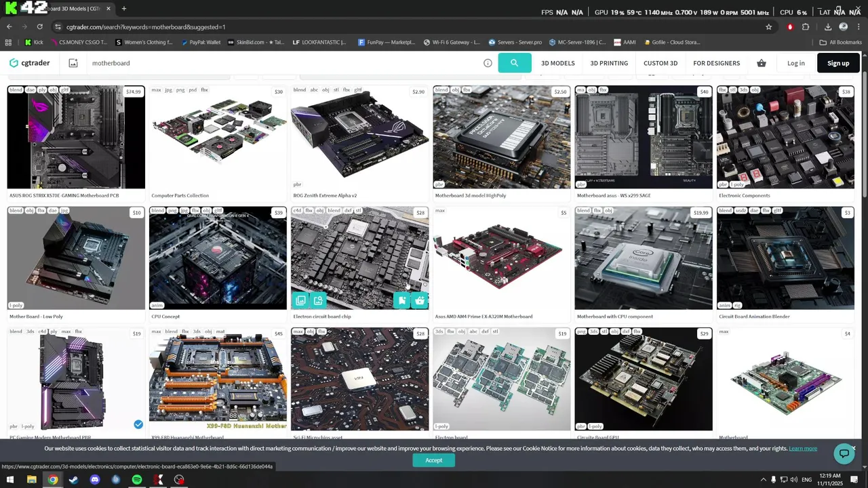Open CPU Concept model thumbnail

(x=218, y=258)
